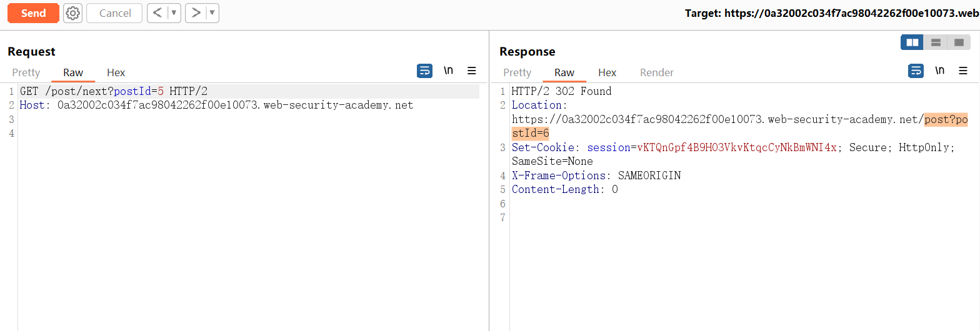Open the Repeater settings gear icon
This screenshot has width=980, height=331.
[x=73, y=13]
